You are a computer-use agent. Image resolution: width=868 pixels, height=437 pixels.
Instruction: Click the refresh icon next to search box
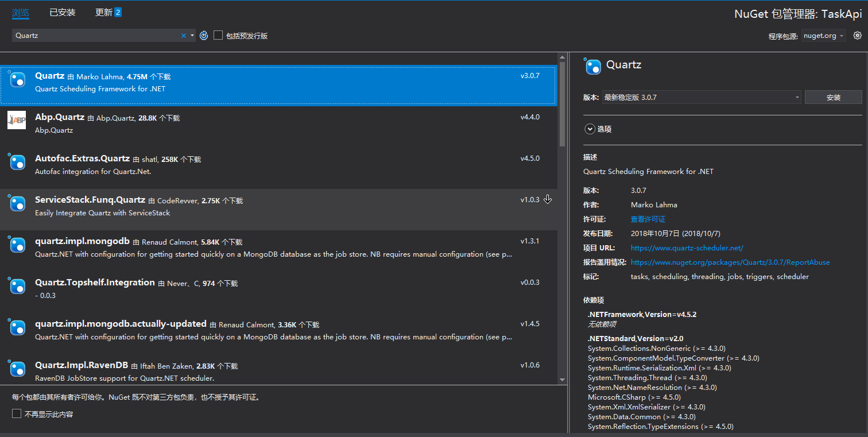(x=204, y=36)
